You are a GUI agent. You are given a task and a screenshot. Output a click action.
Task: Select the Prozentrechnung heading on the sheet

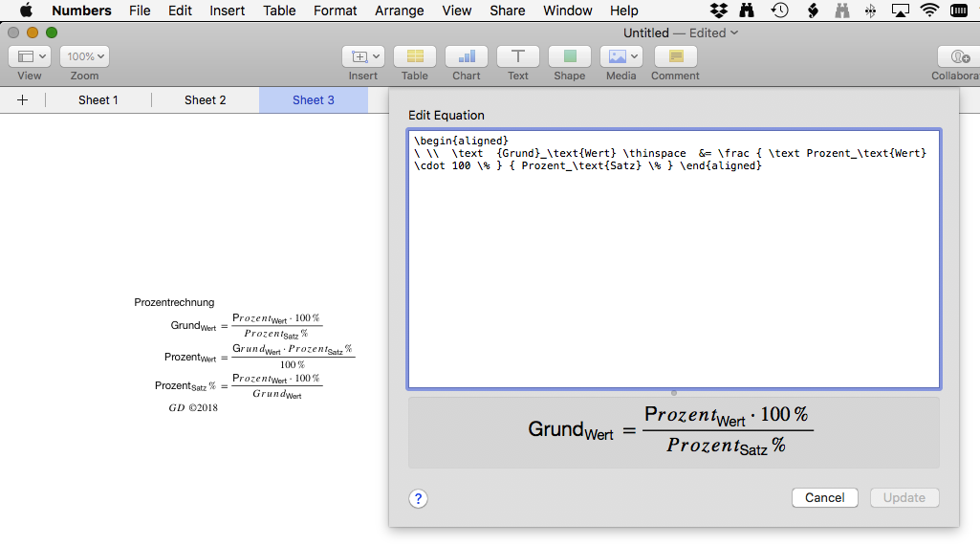[x=174, y=302]
